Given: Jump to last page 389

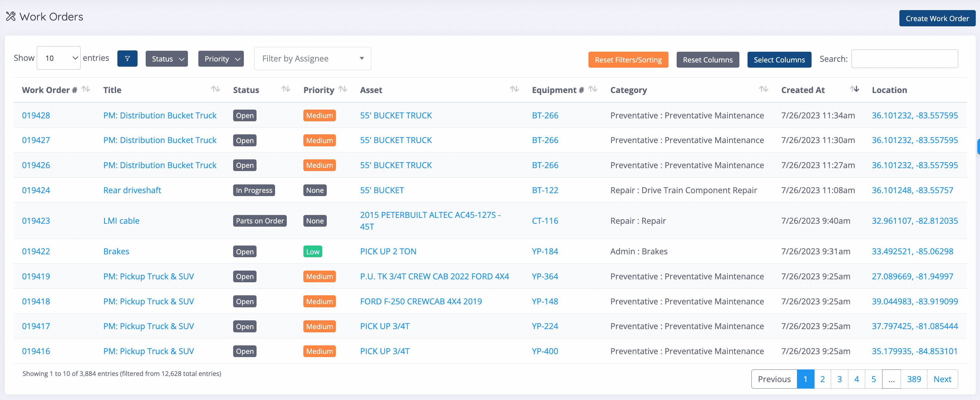Looking at the screenshot, I should pyautogui.click(x=914, y=379).
